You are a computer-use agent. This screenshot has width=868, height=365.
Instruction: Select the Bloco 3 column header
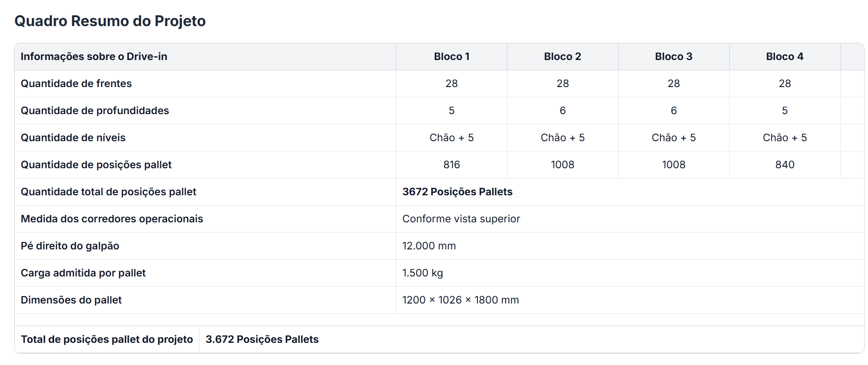pos(673,57)
